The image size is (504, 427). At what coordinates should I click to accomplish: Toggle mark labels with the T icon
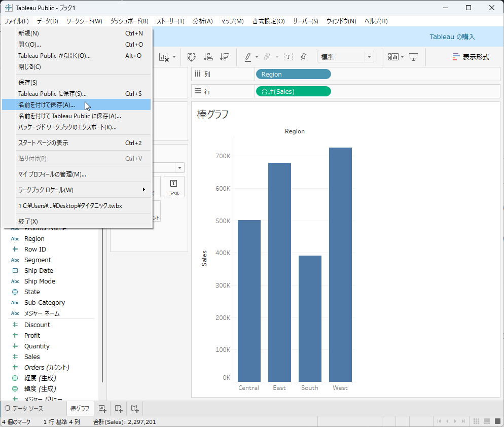pos(288,57)
